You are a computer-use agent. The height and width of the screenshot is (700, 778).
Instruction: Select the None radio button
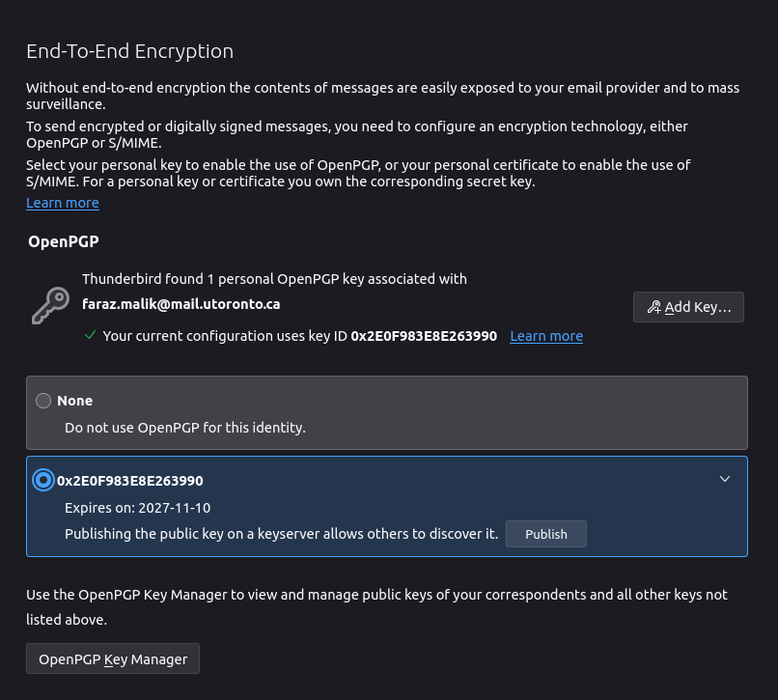pyautogui.click(x=43, y=401)
